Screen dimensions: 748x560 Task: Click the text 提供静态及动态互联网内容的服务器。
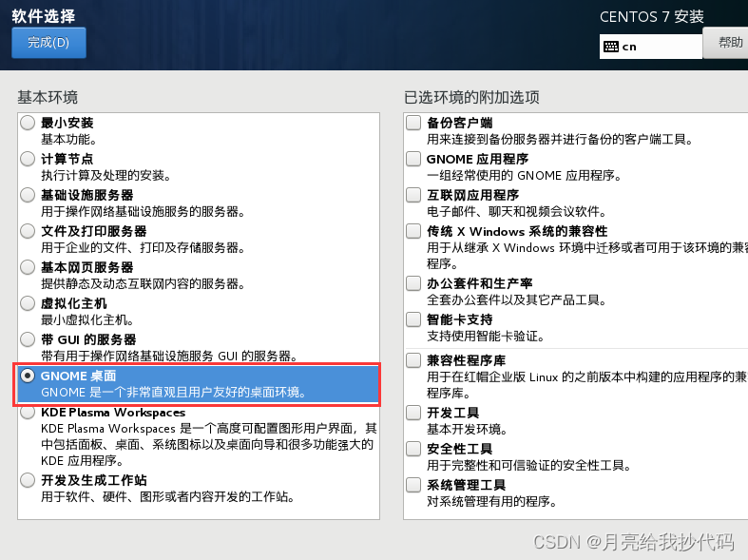[x=144, y=284]
